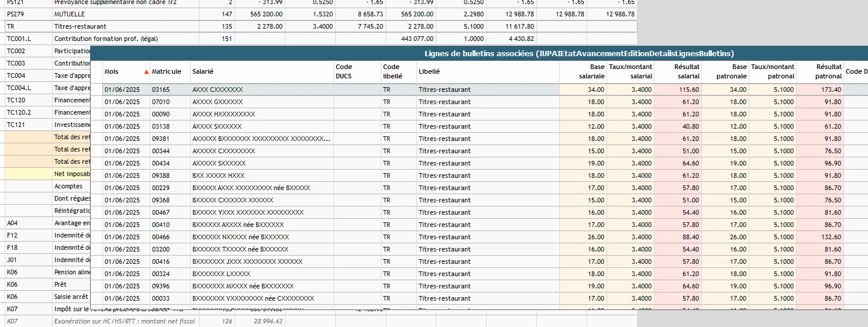Select the row for matricule 00466
Viewport: 868px width, 327px height.
click(479, 237)
